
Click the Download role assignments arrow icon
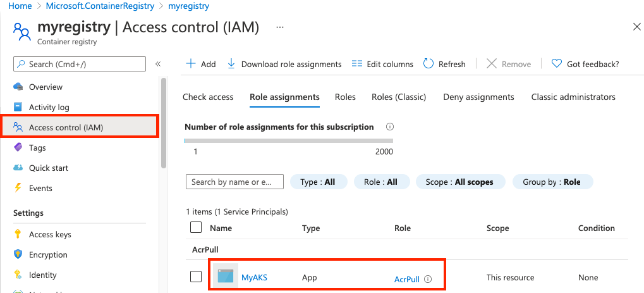point(231,63)
